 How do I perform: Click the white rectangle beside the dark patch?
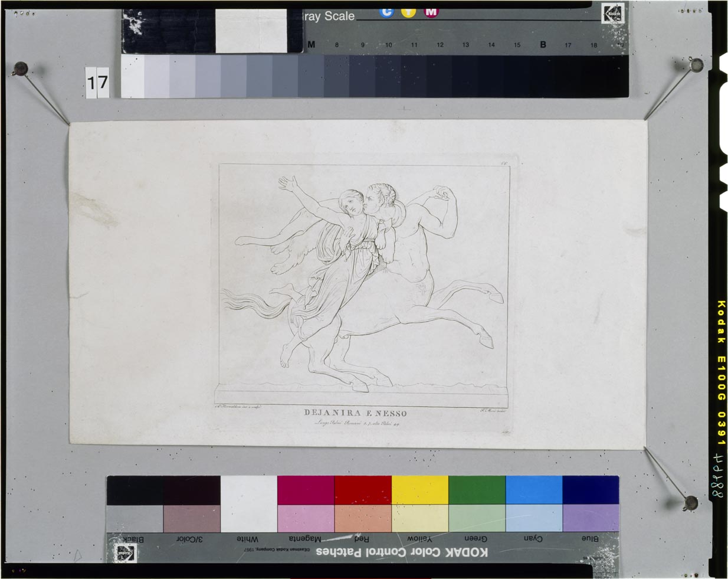click(x=251, y=31)
